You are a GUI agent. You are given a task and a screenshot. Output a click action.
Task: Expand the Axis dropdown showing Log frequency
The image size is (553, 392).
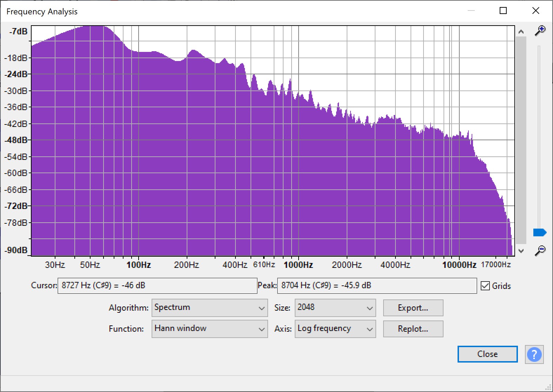point(335,329)
